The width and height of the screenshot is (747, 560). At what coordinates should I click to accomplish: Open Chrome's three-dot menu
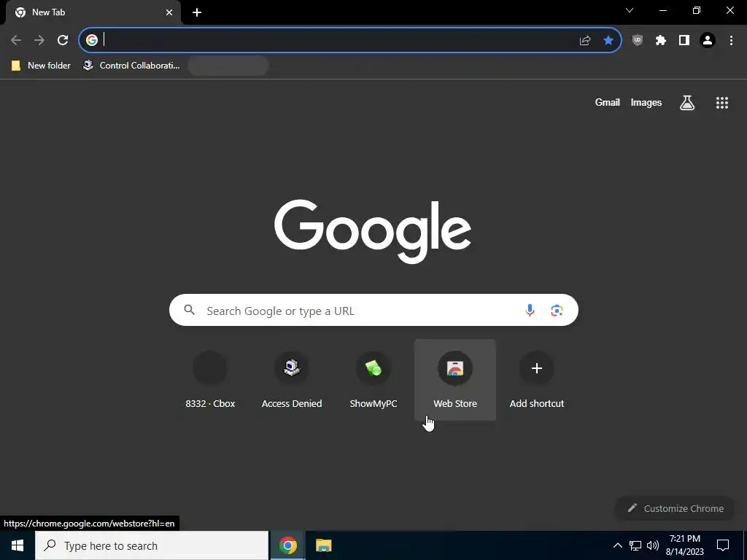coord(731,40)
